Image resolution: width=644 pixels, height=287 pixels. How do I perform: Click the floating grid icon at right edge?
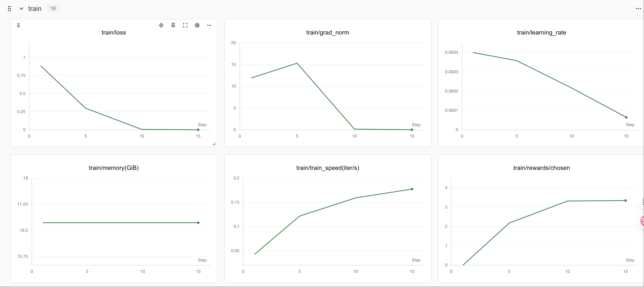[642, 202]
